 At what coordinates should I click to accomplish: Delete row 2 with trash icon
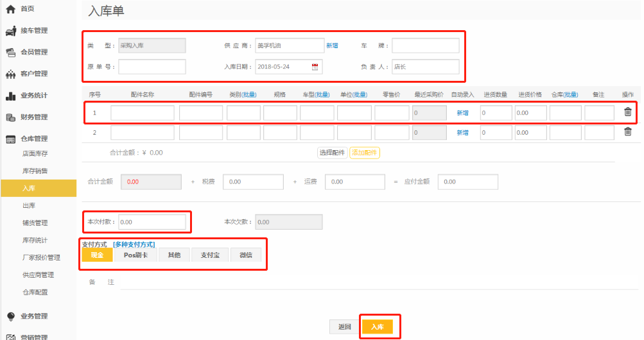click(627, 132)
